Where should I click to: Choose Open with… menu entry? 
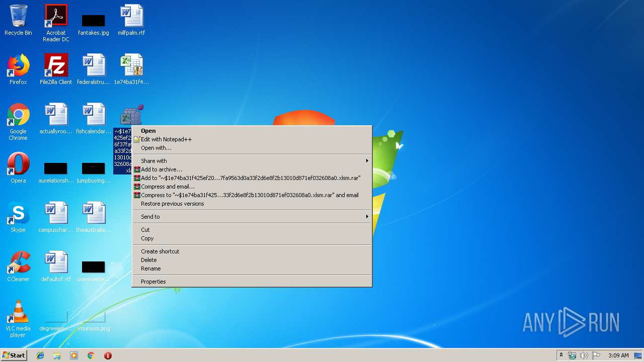pyautogui.click(x=252, y=148)
